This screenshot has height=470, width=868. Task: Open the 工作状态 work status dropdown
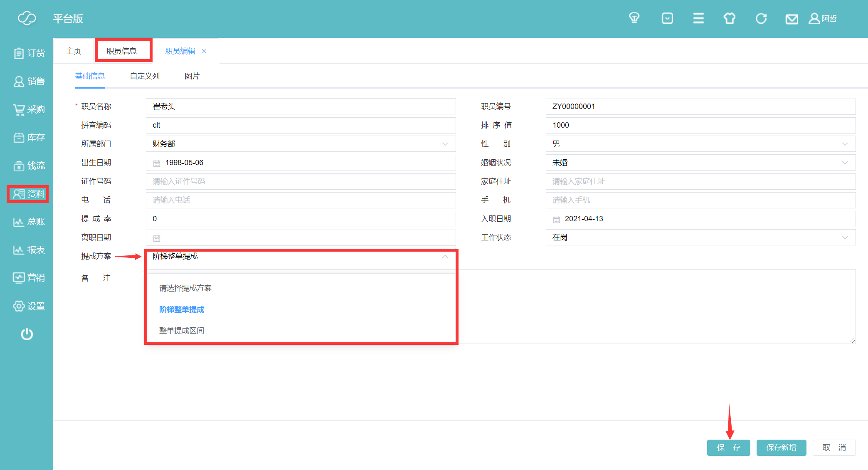[x=700, y=237]
